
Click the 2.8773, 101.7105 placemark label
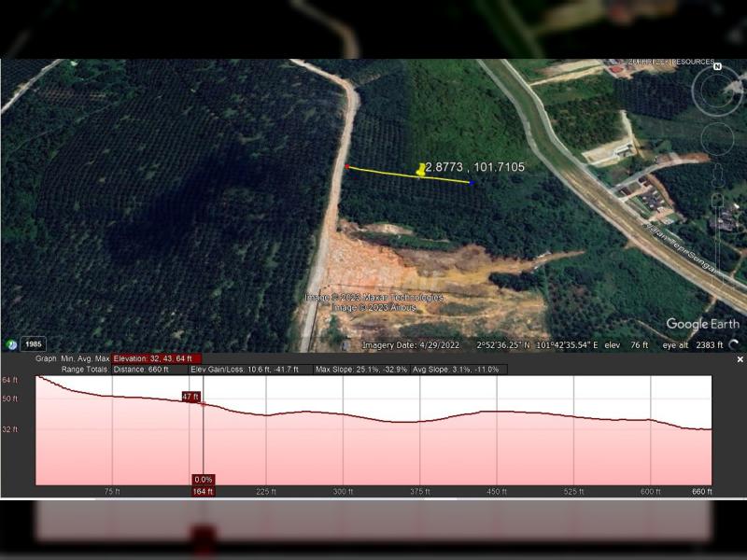[x=475, y=167]
